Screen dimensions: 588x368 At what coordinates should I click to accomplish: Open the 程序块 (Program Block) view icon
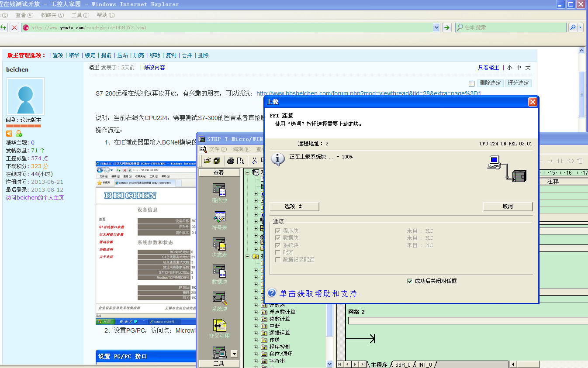219,190
